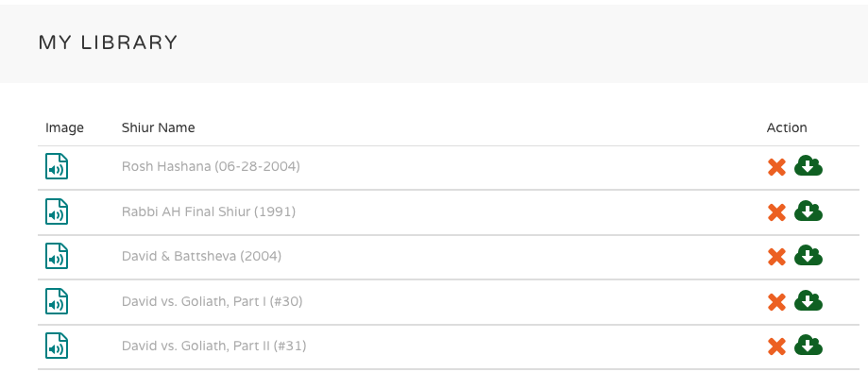Open David vs. Goliath, Part I (#30)

tap(212, 302)
